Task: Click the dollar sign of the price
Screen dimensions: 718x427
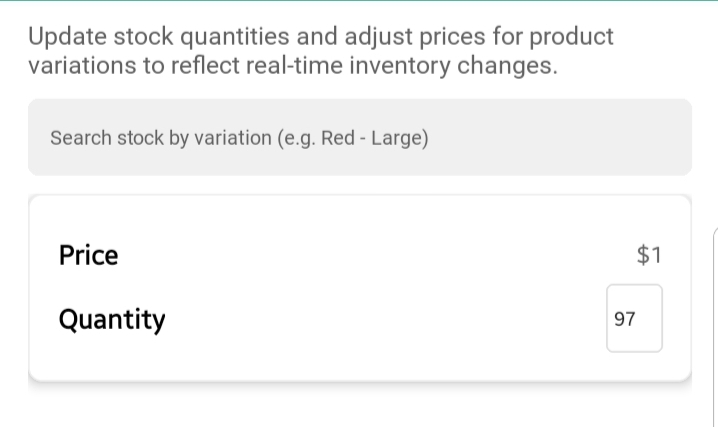Action: pyautogui.click(x=643, y=255)
